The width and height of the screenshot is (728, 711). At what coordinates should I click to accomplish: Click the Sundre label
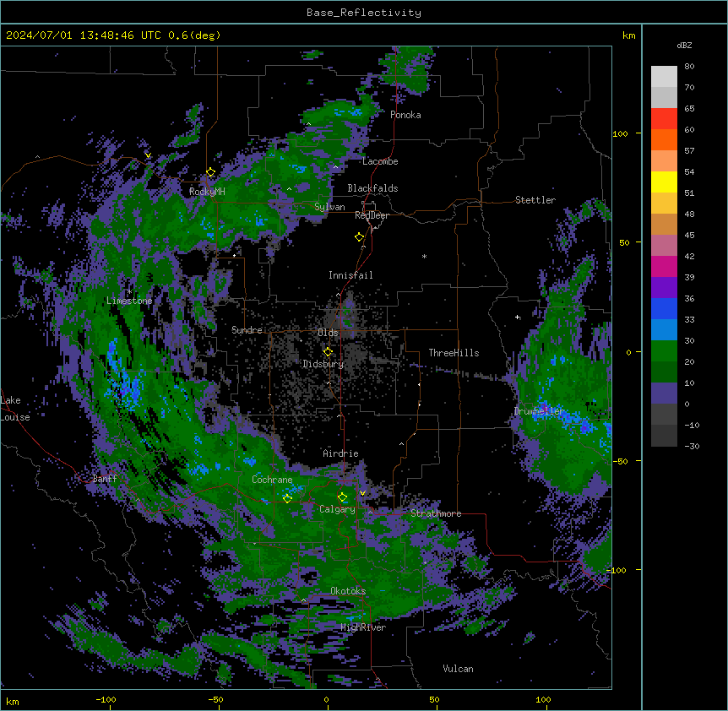click(247, 330)
